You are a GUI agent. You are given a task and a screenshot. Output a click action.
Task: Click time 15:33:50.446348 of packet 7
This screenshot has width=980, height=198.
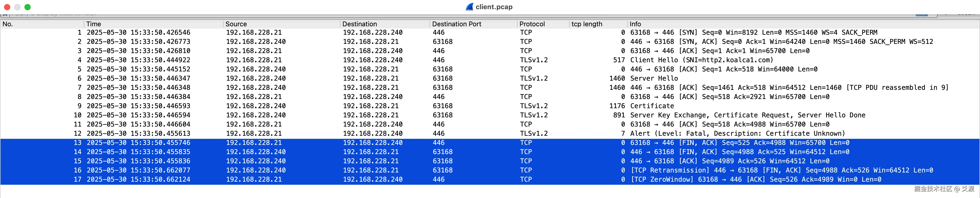(139, 88)
